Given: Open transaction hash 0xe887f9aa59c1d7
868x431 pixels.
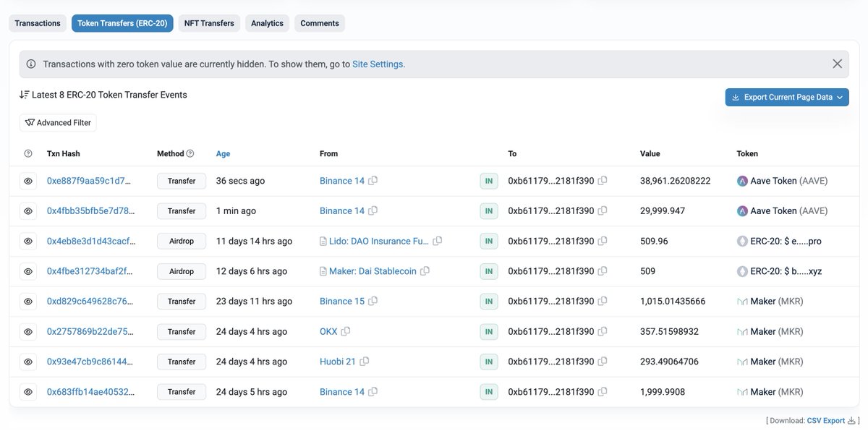Looking at the screenshot, I should click(x=90, y=181).
